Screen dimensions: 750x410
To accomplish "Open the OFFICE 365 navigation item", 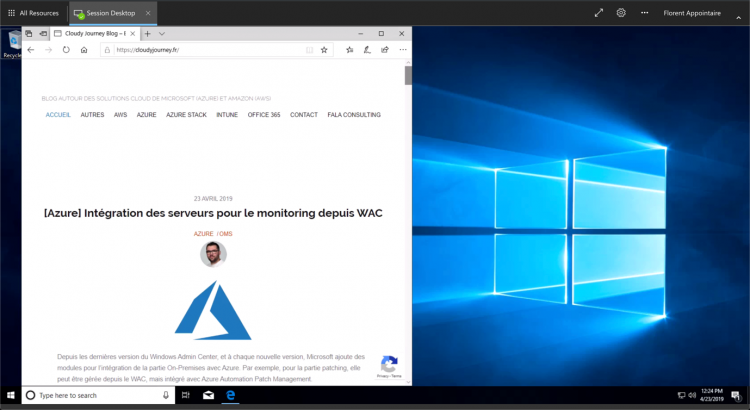I will click(264, 115).
